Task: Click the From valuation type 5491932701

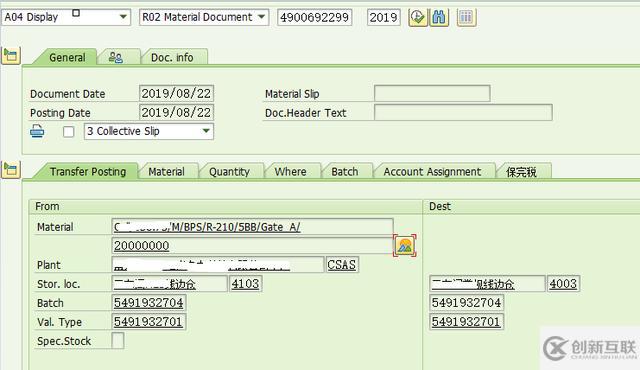Action: coord(149,322)
